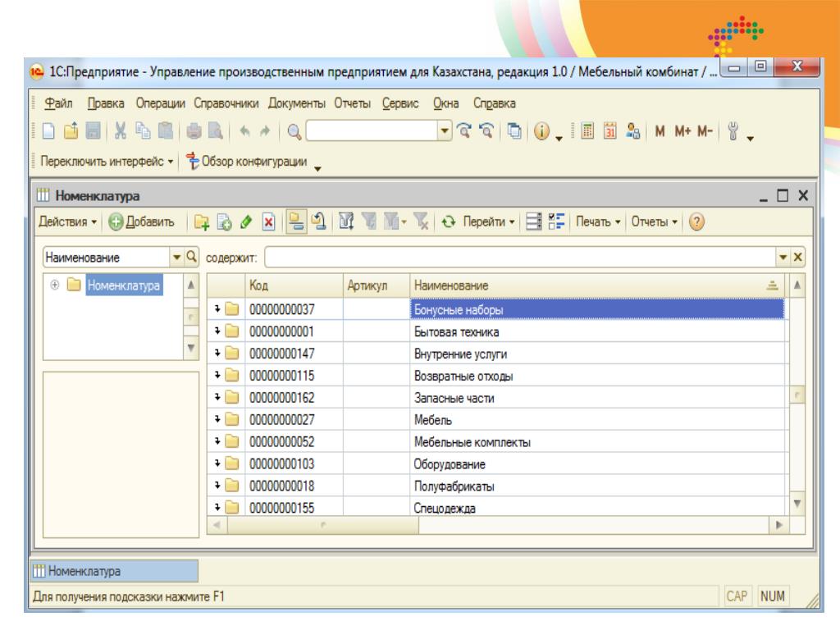Click the search icon beside Наименование field
The height and width of the screenshot is (630, 840).
[x=192, y=257]
